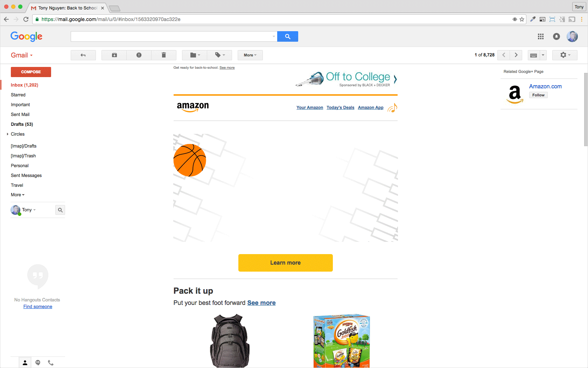This screenshot has width=588, height=368.
Task: Open the Starred folder
Action: 18,95
